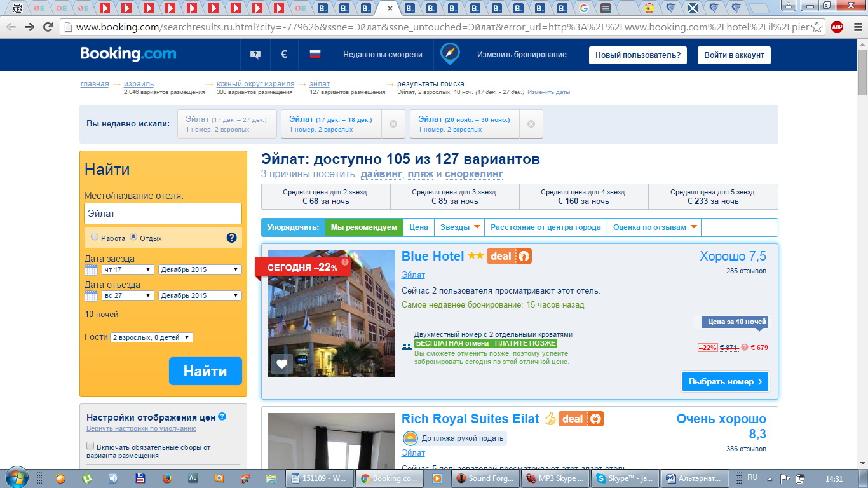This screenshot has height=488, width=868.
Task: Click the browser address bar
Action: [443, 27]
